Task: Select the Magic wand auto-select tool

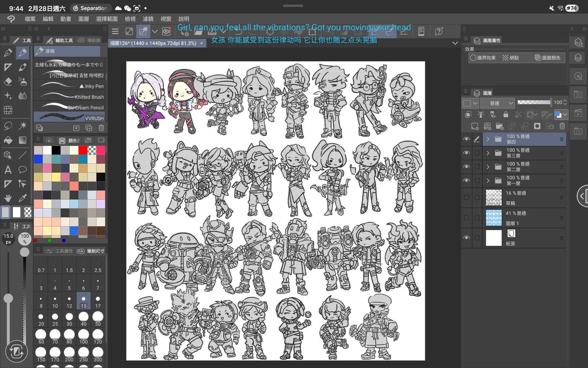Action: [x=22, y=126]
